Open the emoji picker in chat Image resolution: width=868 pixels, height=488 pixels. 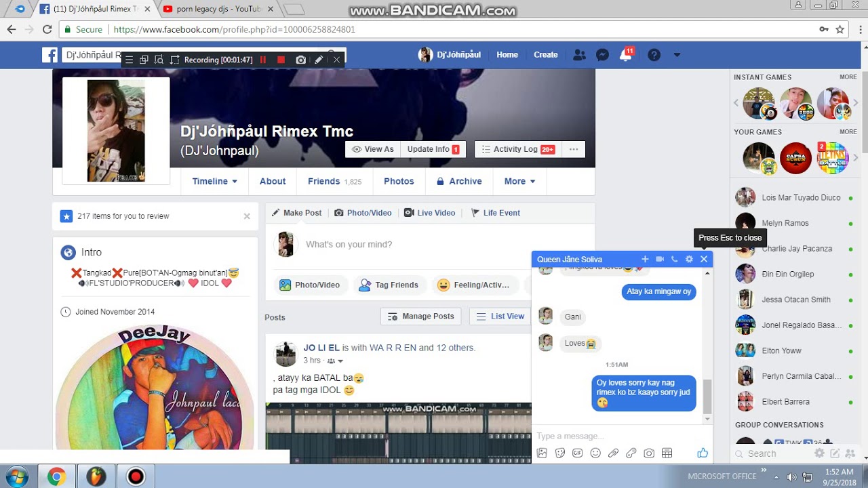[595, 453]
